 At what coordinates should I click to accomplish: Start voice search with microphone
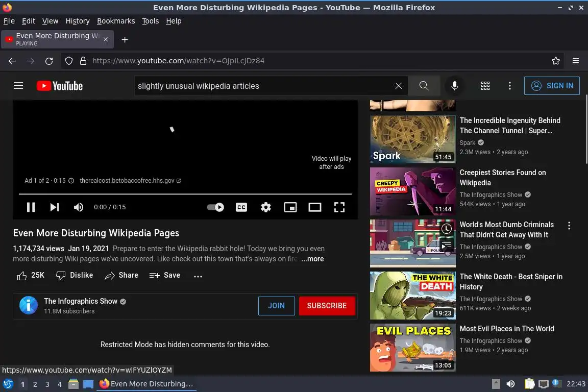click(454, 86)
